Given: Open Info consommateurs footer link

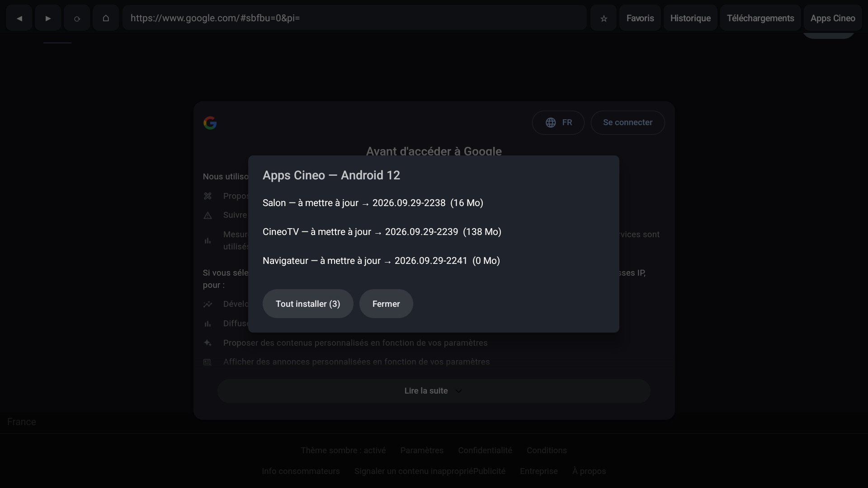Looking at the screenshot, I should tap(301, 471).
